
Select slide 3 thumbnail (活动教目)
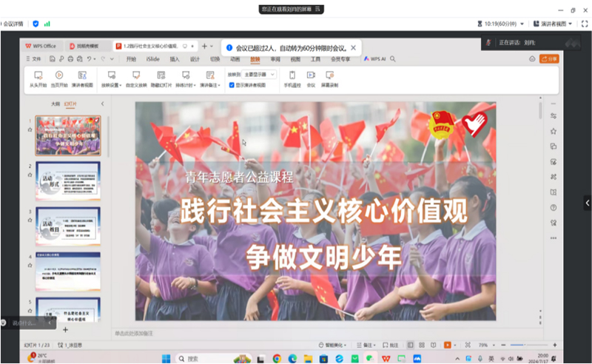[68, 226]
